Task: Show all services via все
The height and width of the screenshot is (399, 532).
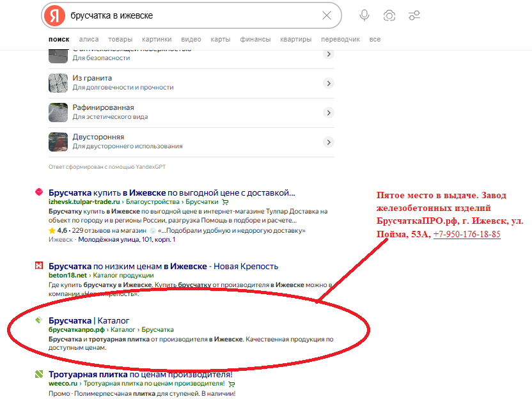Action: point(375,40)
